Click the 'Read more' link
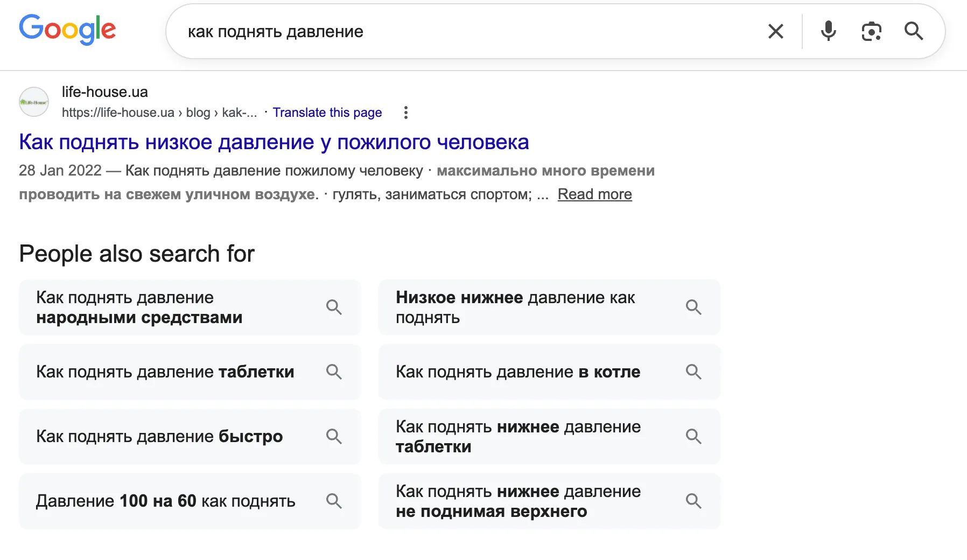 click(594, 194)
